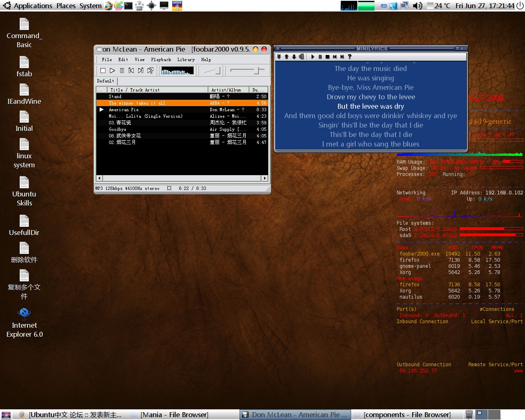Select the Default playlist tab
This screenshot has width=525, height=420.
pos(106,81)
